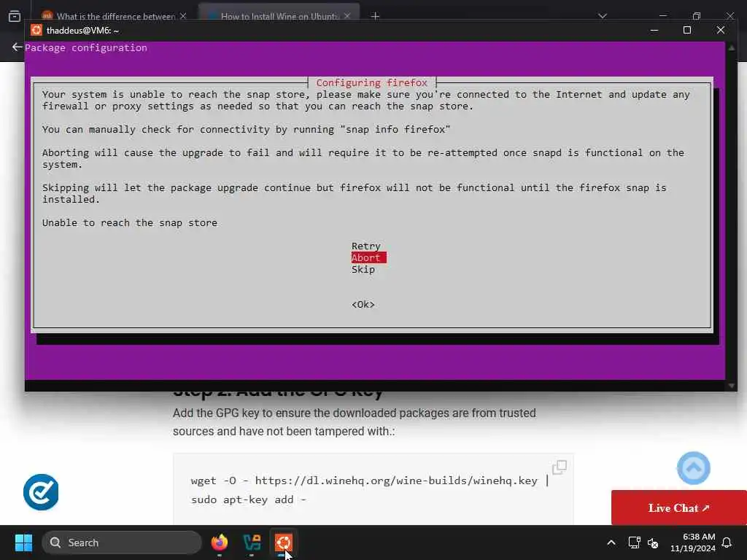Viewport: 747px width, 560px height.
Task: Open VirtualBox from the taskbar
Action: coord(252,542)
